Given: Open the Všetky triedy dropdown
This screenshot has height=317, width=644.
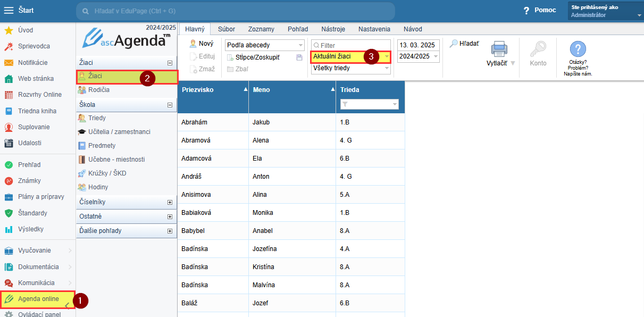Looking at the screenshot, I should [387, 68].
